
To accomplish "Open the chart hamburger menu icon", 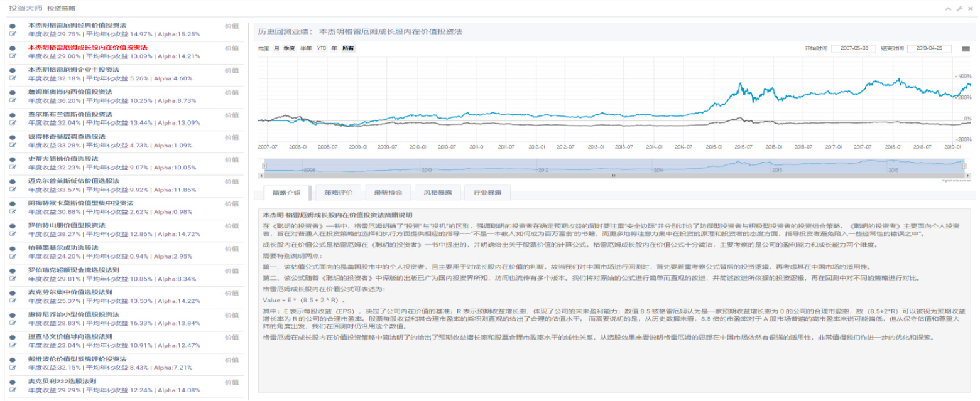I will pyautogui.click(x=966, y=48).
